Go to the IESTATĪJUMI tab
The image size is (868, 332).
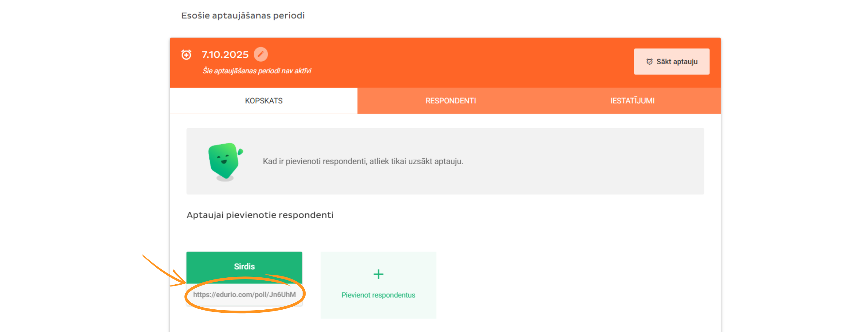click(x=632, y=101)
